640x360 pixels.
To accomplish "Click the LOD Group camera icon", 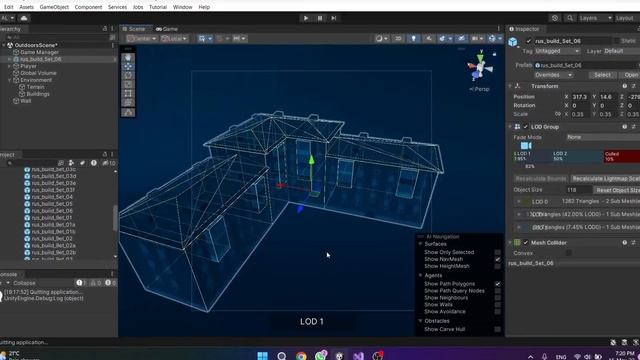I will coord(526,146).
